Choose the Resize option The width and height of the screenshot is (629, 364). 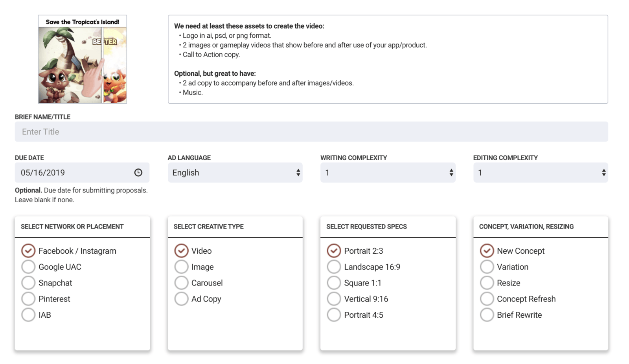tap(487, 283)
